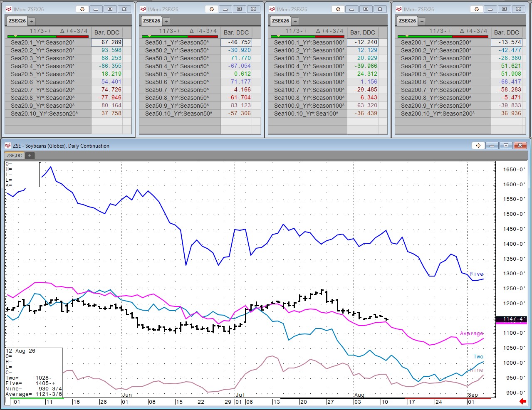Click the orange circle link button in the Soybeans chart window
The height and width of the screenshot is (410, 532).
[478, 146]
